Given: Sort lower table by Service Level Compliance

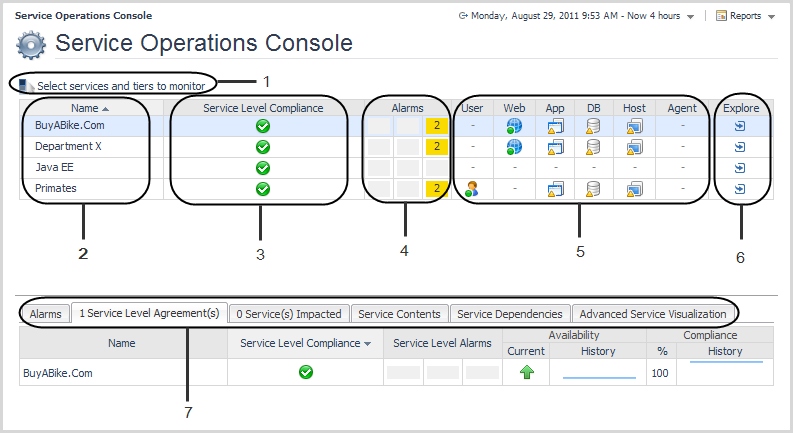Looking at the screenshot, I should [x=305, y=343].
